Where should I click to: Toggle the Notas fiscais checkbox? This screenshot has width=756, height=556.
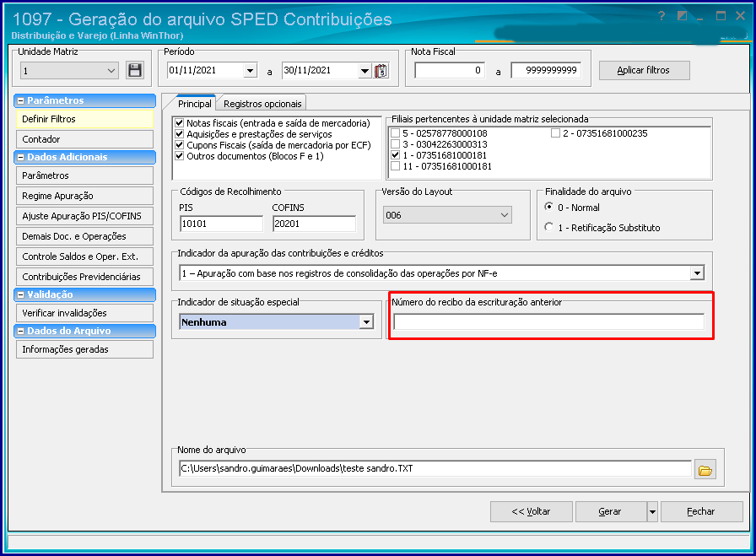(x=179, y=123)
